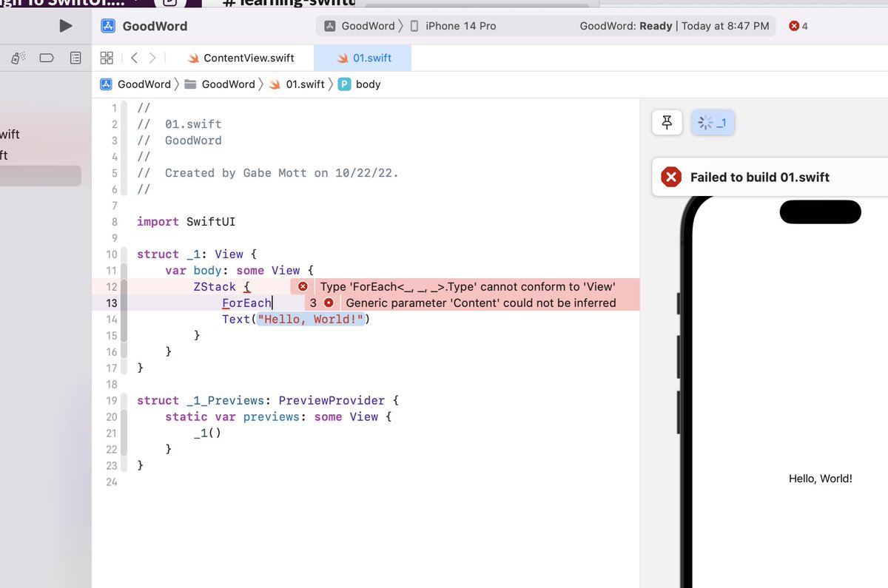Screen dimensions: 888x588
Task: Open the GoodWord folder breadcrumb in the jump bar
Action: point(220,84)
